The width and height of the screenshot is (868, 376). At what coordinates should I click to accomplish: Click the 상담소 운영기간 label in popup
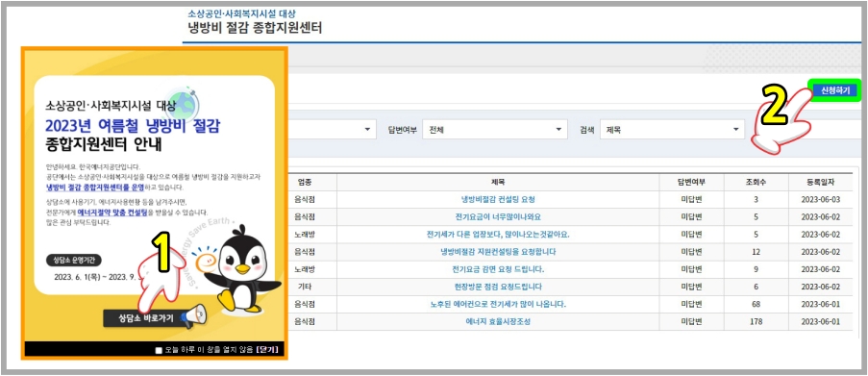(74, 261)
